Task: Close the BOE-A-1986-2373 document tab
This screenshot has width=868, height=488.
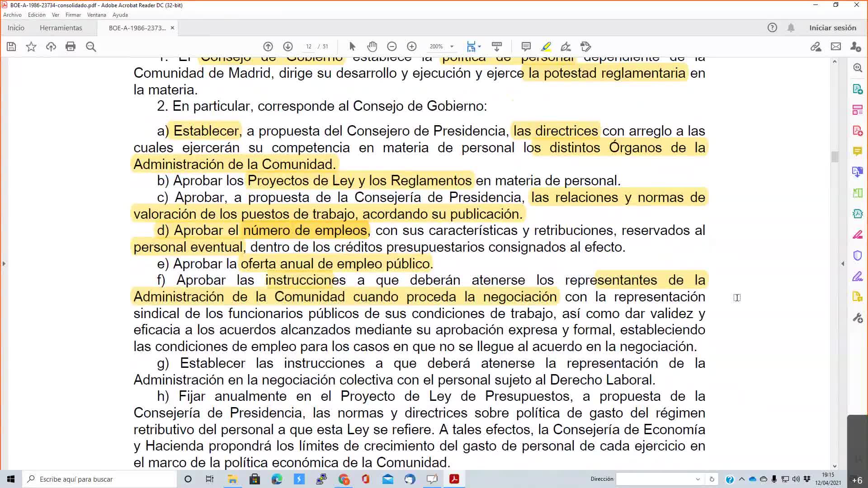Action: pos(172,28)
